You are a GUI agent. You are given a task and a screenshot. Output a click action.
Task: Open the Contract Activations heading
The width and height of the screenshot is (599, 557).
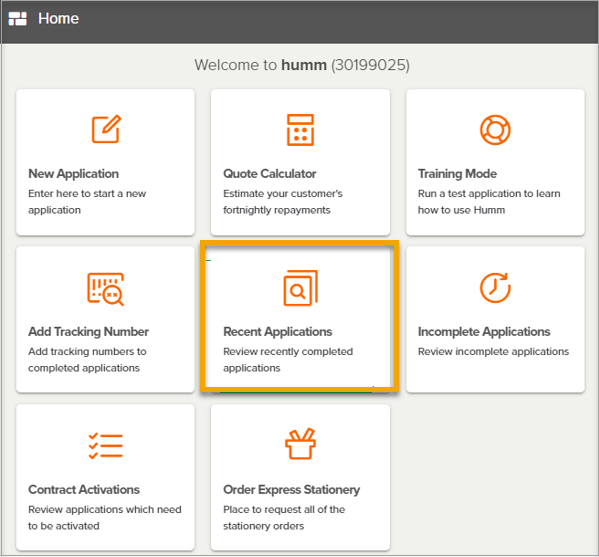(84, 489)
